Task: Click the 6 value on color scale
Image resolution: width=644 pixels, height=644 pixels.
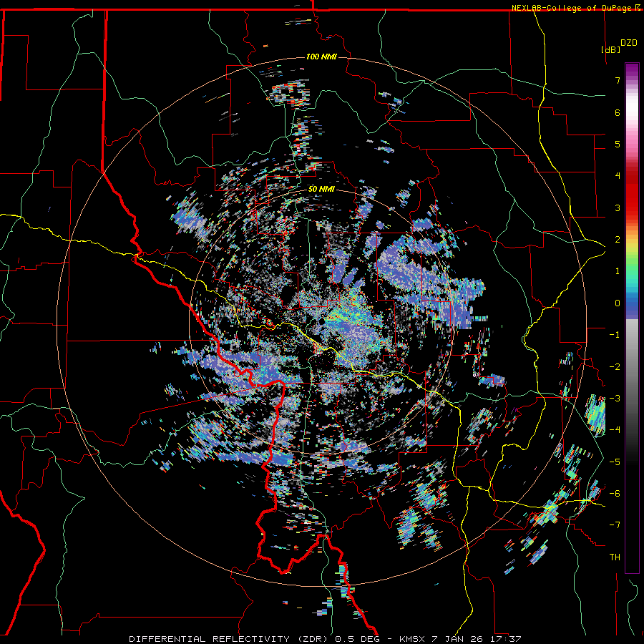Action: click(x=618, y=112)
